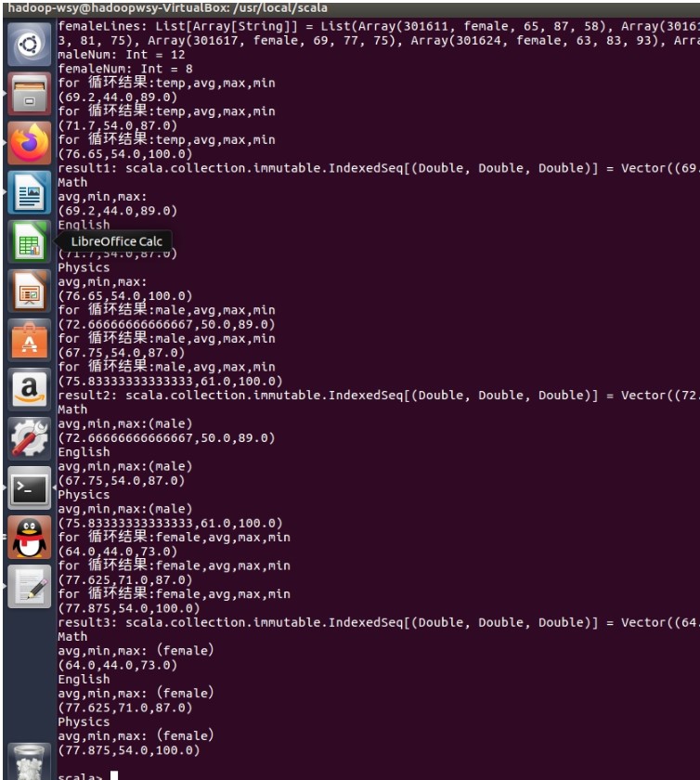700x780 pixels.
Task: Click the 'femaleLines: List[Array[String]]' line
Action: tap(378, 26)
